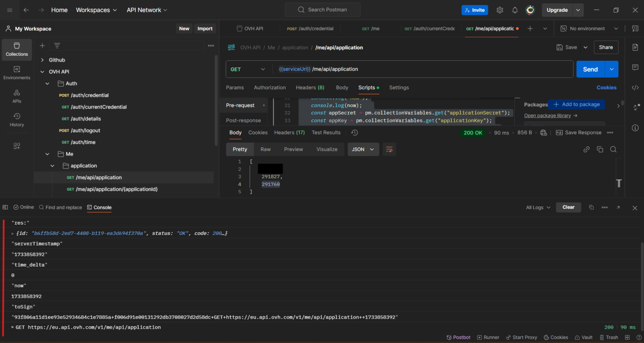The height and width of the screenshot is (343, 644).
Task: Open the Authorization tab of the request
Action: [x=270, y=88]
